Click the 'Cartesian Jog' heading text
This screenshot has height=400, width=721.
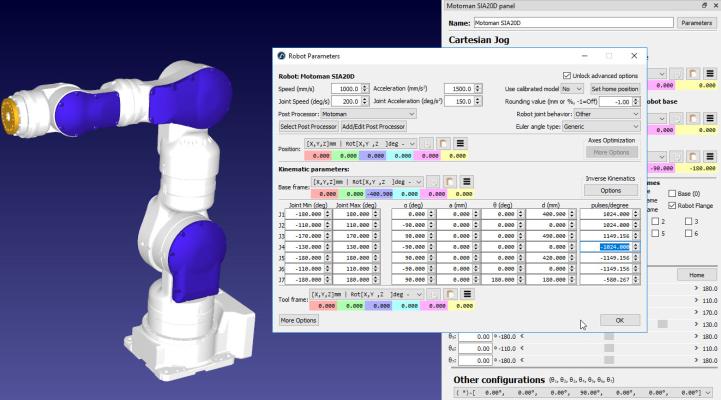point(479,40)
